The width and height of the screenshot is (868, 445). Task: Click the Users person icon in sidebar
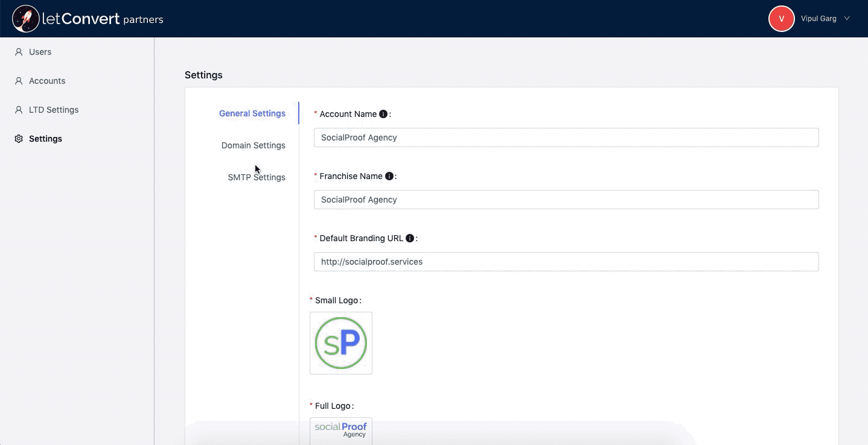tap(19, 52)
